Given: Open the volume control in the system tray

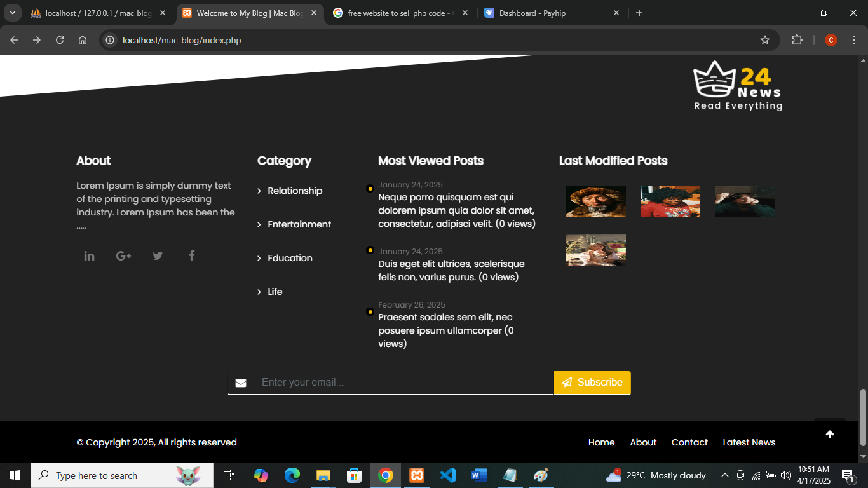Looking at the screenshot, I should [786, 475].
